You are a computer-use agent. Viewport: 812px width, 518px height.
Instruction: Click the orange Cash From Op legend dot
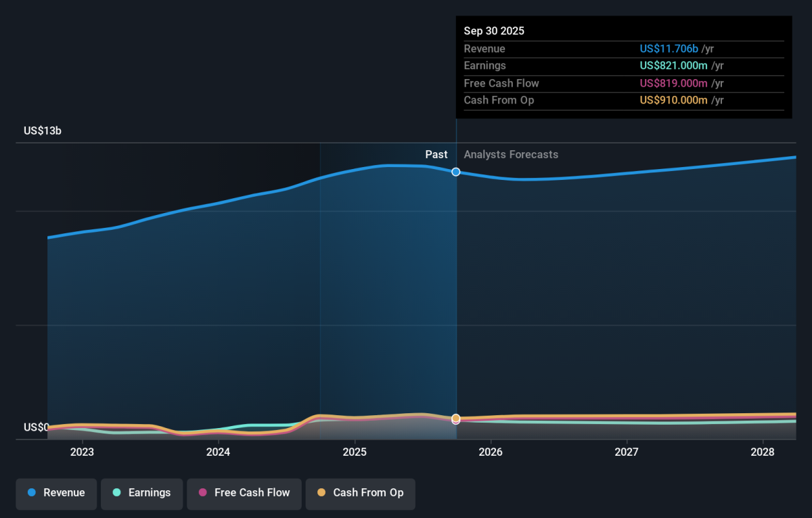pos(321,493)
